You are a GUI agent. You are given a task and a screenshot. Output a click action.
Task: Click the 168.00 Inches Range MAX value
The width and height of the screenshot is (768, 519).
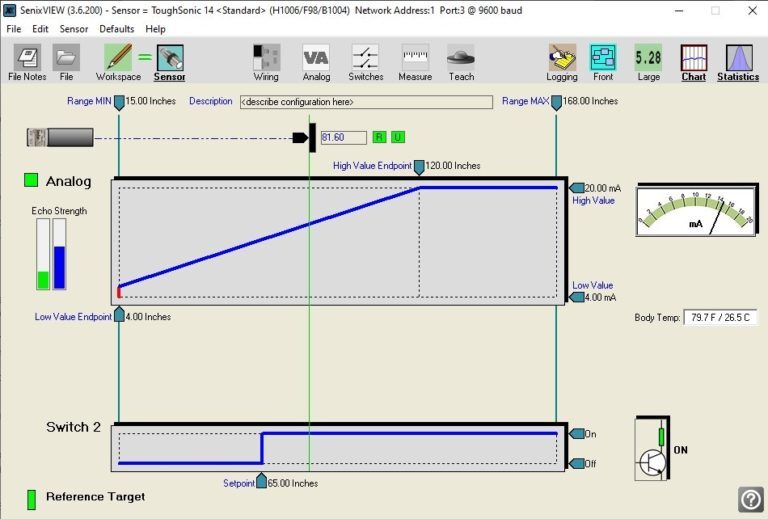point(590,101)
